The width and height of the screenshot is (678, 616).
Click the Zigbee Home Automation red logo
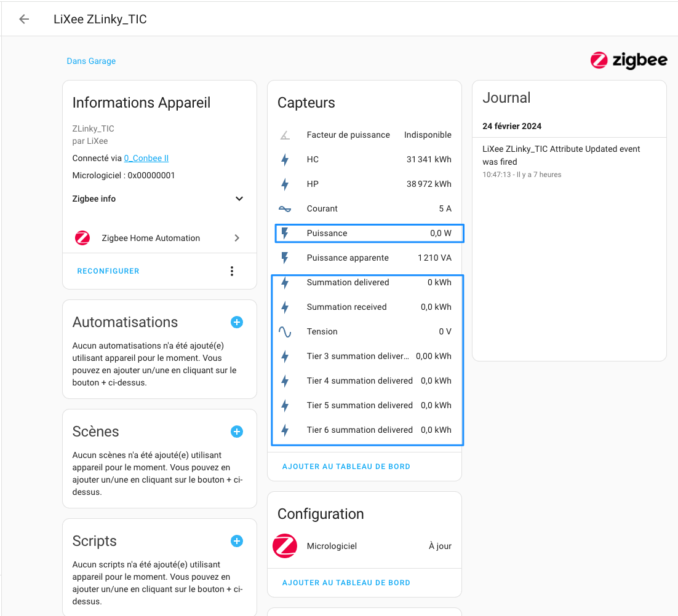82,238
